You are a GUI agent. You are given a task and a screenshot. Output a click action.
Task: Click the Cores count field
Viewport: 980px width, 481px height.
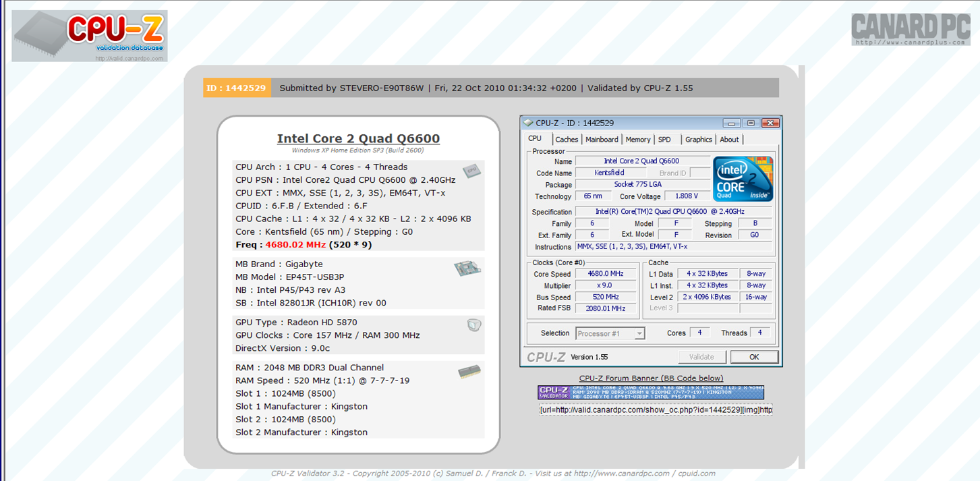tap(700, 333)
